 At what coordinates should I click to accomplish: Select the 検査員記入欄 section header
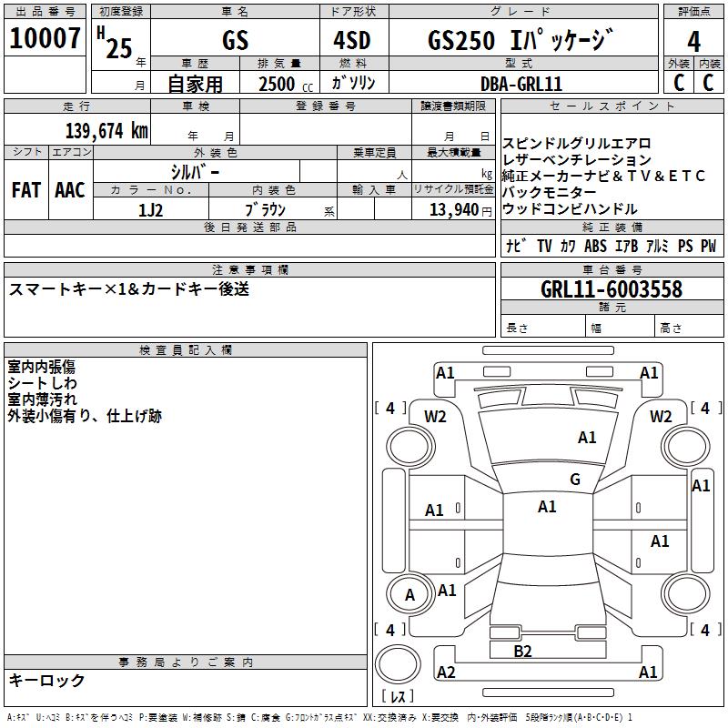pyautogui.click(x=186, y=350)
